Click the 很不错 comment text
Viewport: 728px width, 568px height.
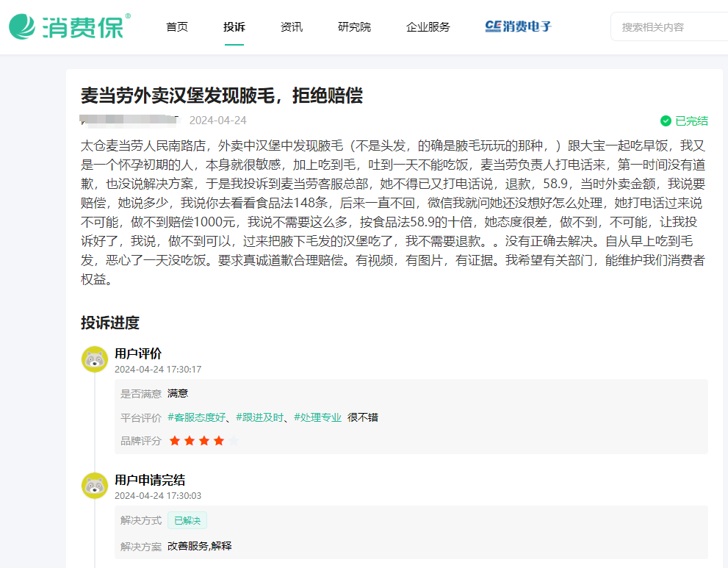coord(363,417)
